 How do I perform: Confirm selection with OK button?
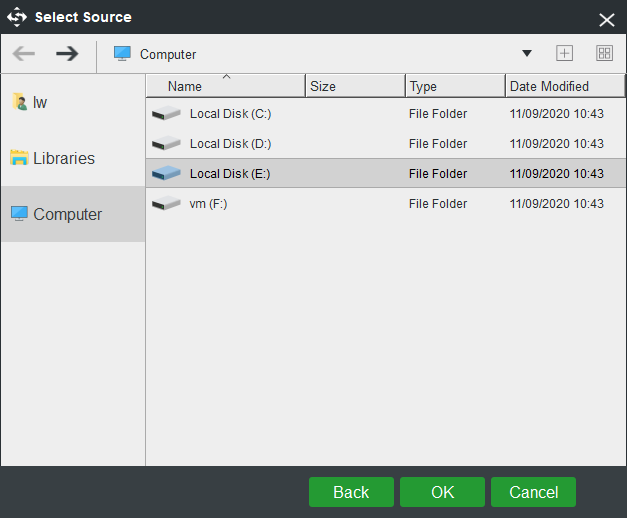coord(442,492)
